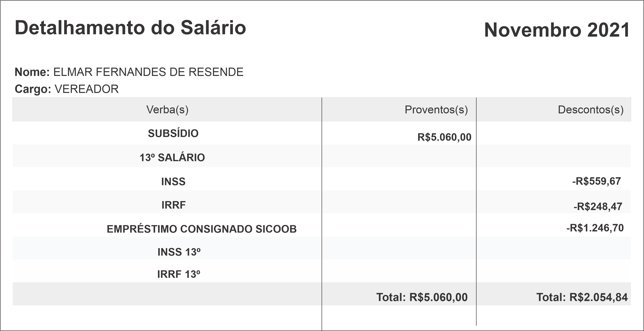Select the "13º SALÁRIO" row label
The height and width of the screenshot is (331, 644).
[x=172, y=158]
